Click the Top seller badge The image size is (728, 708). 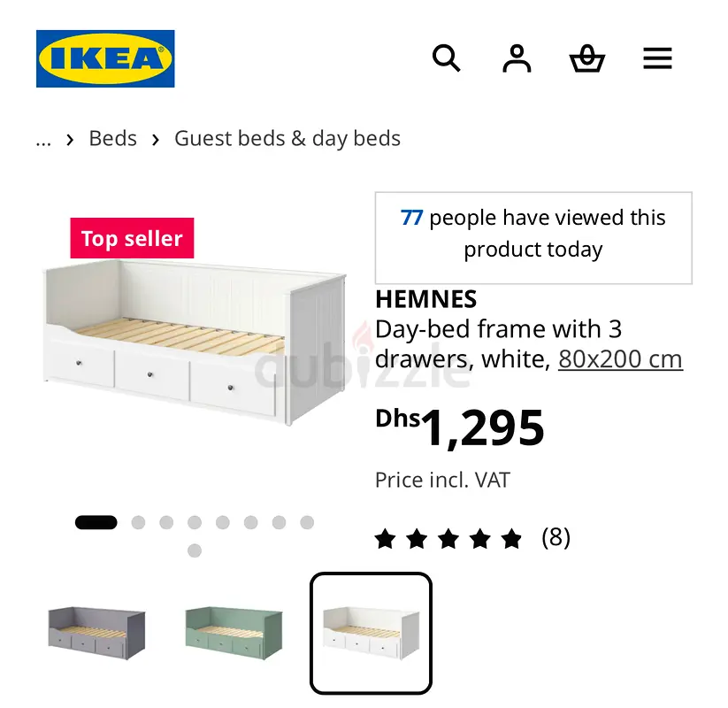pos(132,238)
